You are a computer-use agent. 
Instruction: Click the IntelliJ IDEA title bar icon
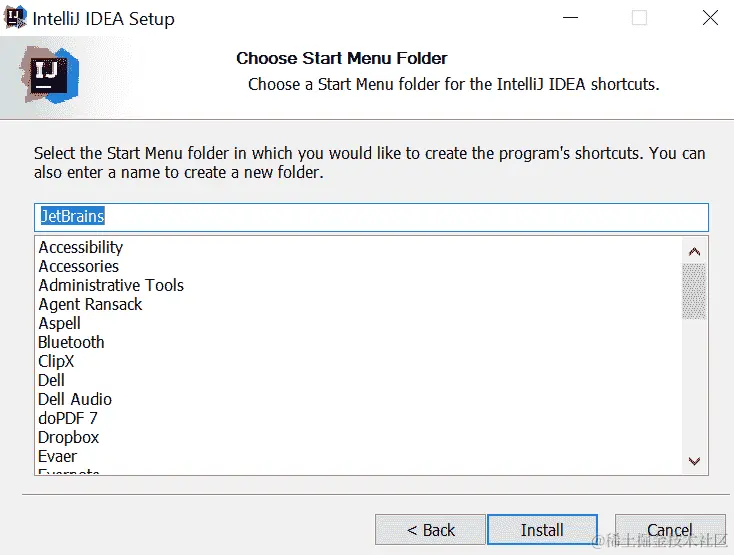coord(15,17)
